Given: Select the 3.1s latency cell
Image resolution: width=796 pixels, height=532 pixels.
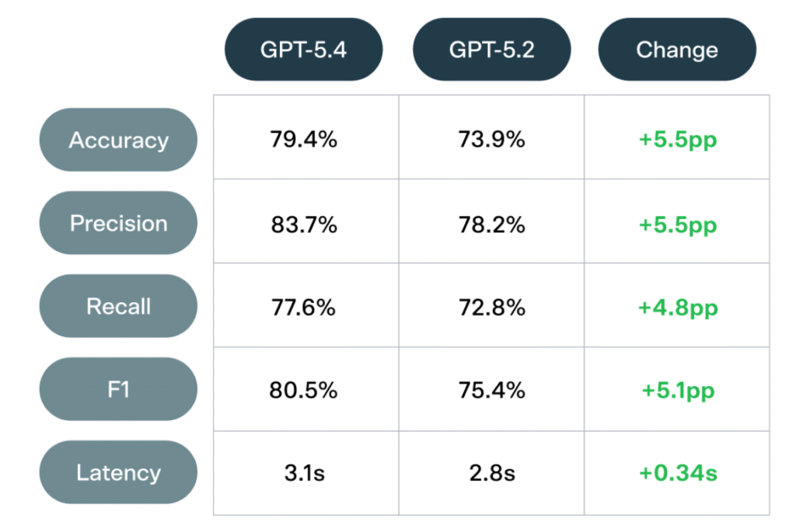Looking at the screenshot, I should tap(304, 473).
